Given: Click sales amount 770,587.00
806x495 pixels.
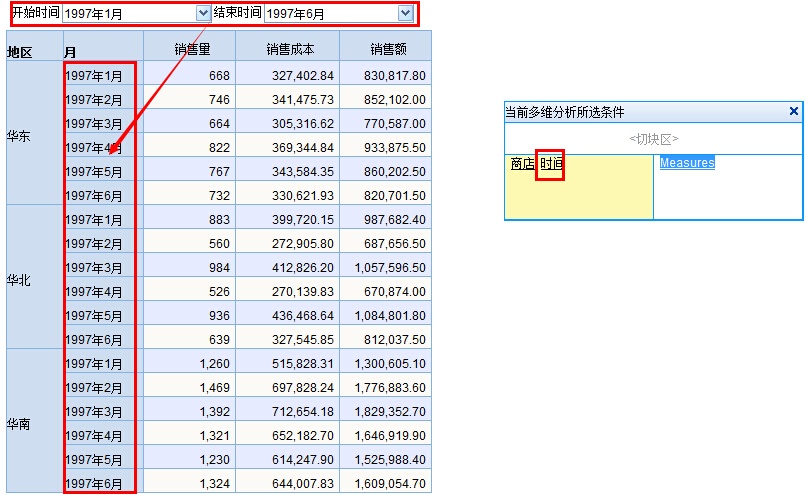Looking at the screenshot, I should (395, 124).
